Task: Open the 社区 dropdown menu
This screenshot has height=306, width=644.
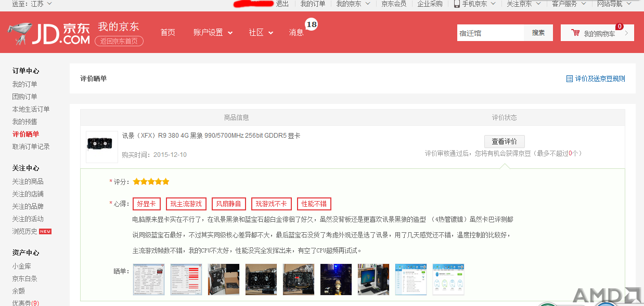Action: 261,32
